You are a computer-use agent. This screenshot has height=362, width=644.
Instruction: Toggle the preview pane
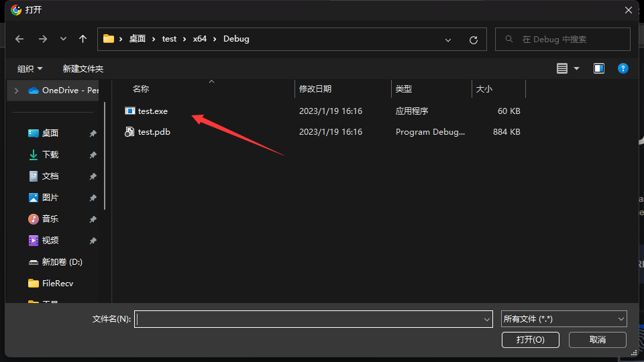pyautogui.click(x=599, y=68)
